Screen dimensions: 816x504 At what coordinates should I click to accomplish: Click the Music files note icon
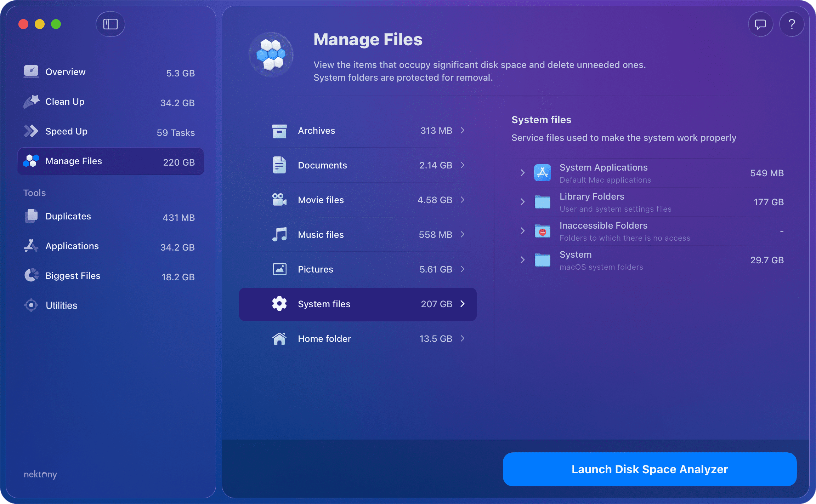click(x=279, y=234)
